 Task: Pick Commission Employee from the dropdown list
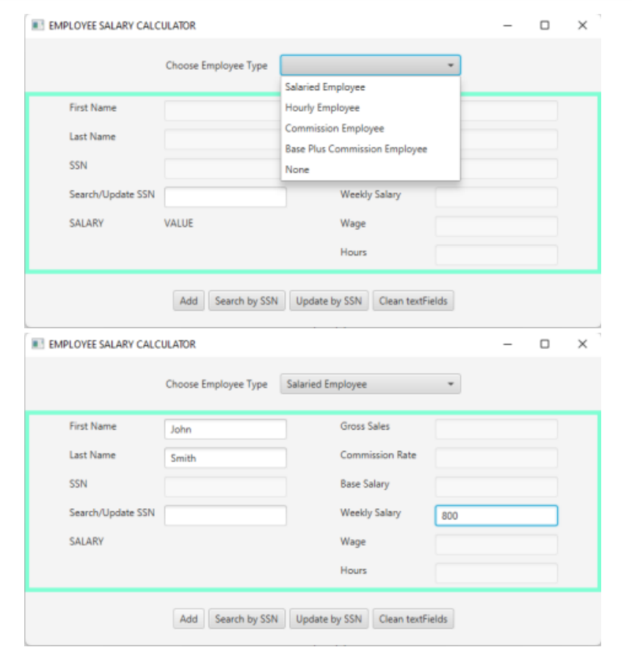pos(370,128)
